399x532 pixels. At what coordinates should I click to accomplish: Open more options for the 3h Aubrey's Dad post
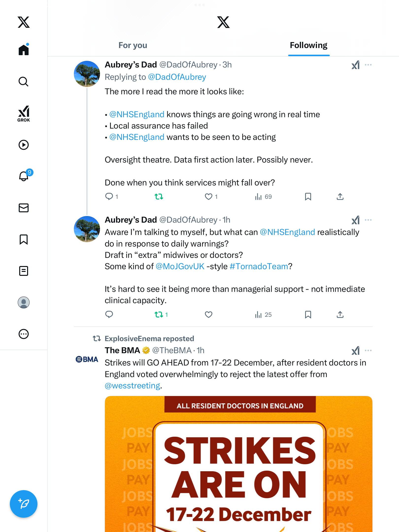tap(368, 65)
